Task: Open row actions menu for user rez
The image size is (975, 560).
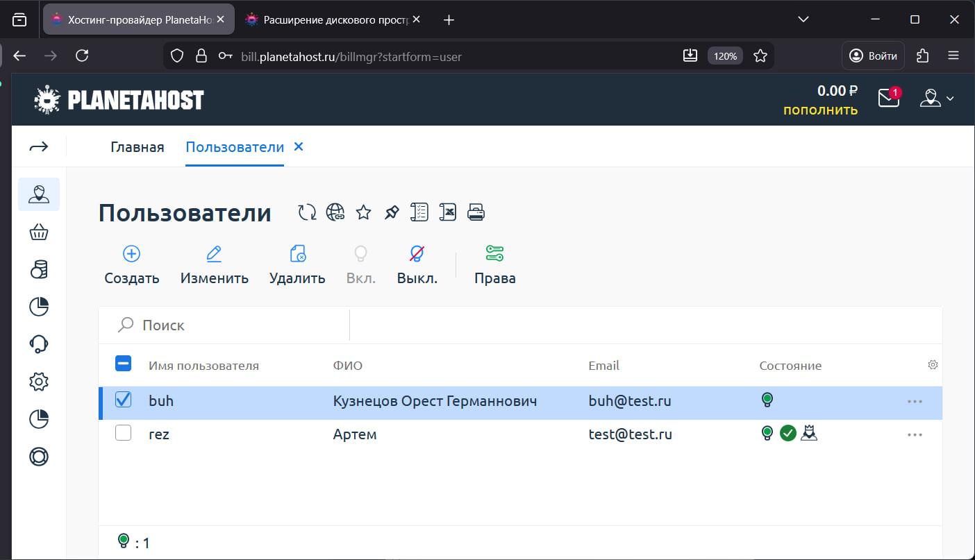Action: [915, 434]
